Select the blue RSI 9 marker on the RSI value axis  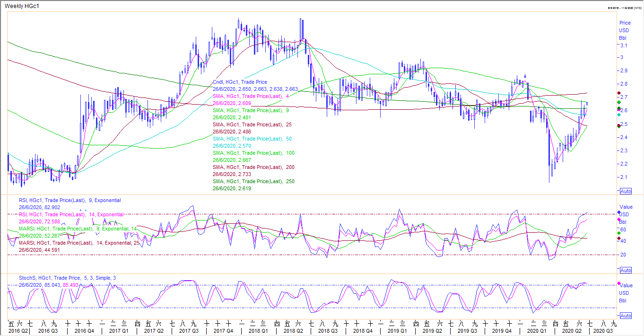pyautogui.click(x=619, y=212)
